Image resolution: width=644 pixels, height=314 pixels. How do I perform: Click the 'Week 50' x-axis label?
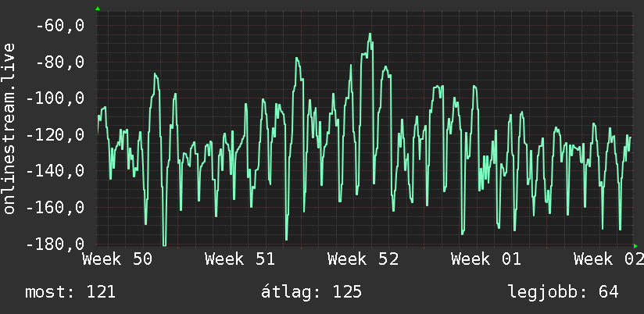click(x=117, y=259)
